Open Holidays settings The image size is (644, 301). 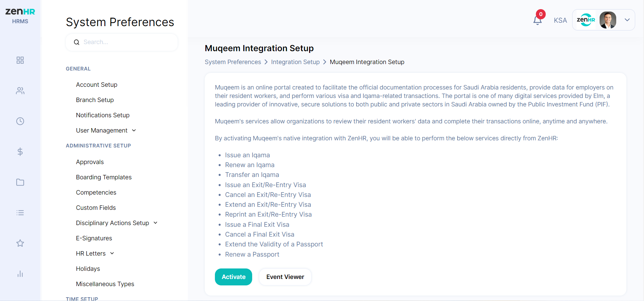(88, 269)
